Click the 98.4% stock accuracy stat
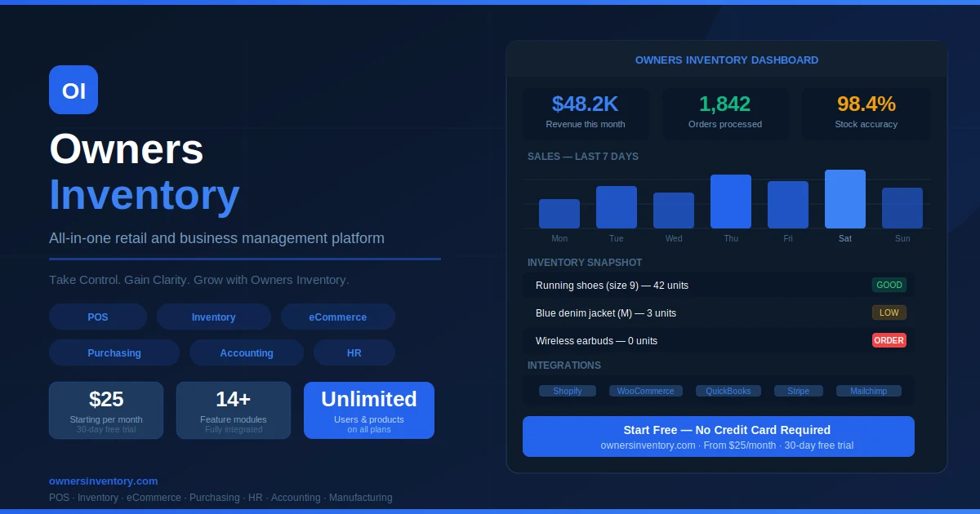 pos(866,113)
